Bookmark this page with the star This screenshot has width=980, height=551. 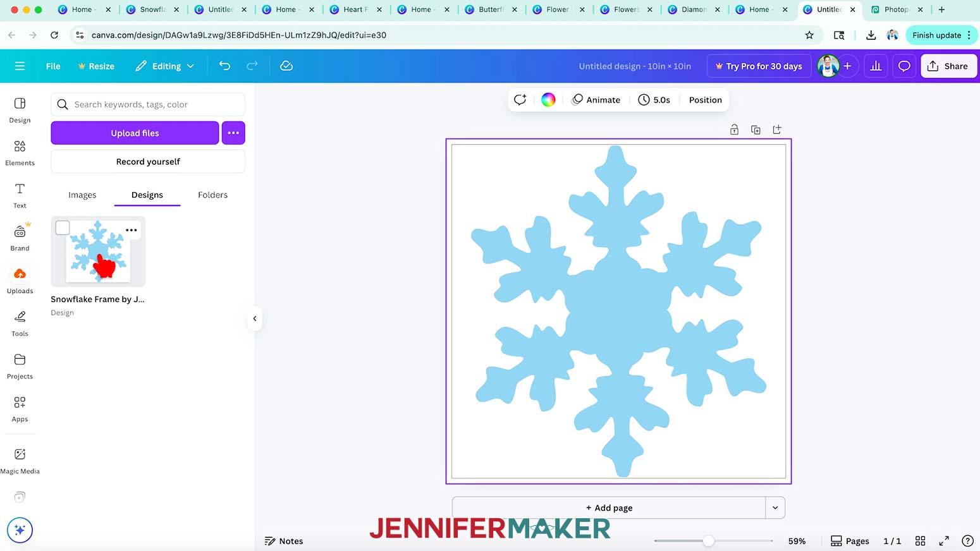[809, 35]
